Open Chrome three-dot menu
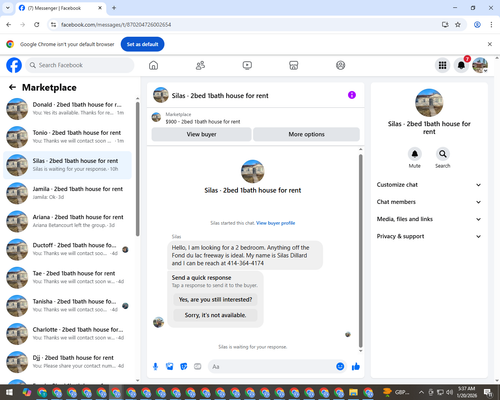This screenshot has width=500, height=400. [x=491, y=25]
